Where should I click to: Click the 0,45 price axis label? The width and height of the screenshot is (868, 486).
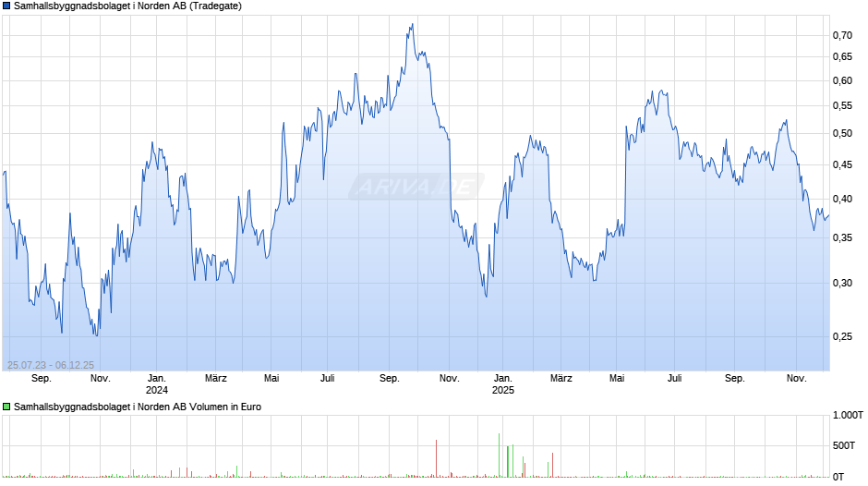tap(842, 165)
